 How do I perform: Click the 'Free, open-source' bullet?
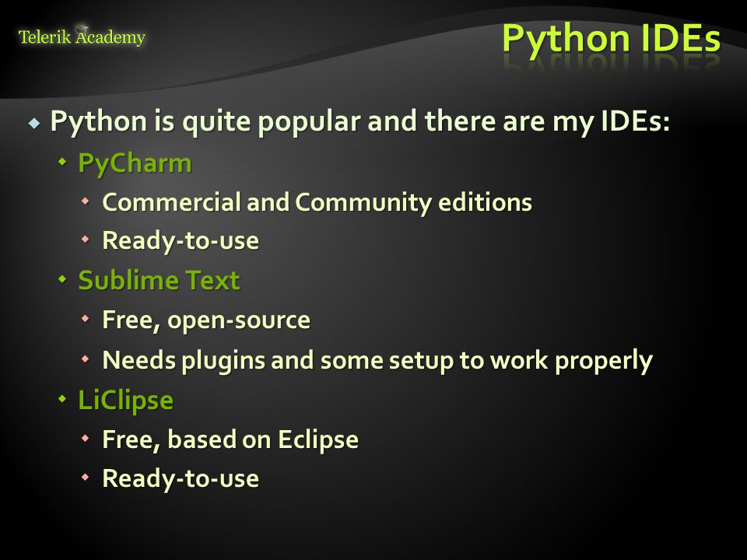tap(206, 320)
